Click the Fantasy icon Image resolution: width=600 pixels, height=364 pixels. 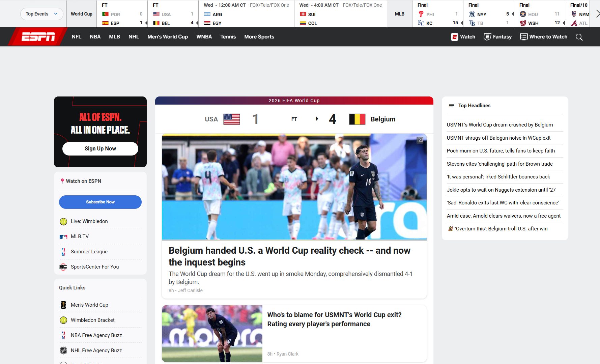[487, 37]
